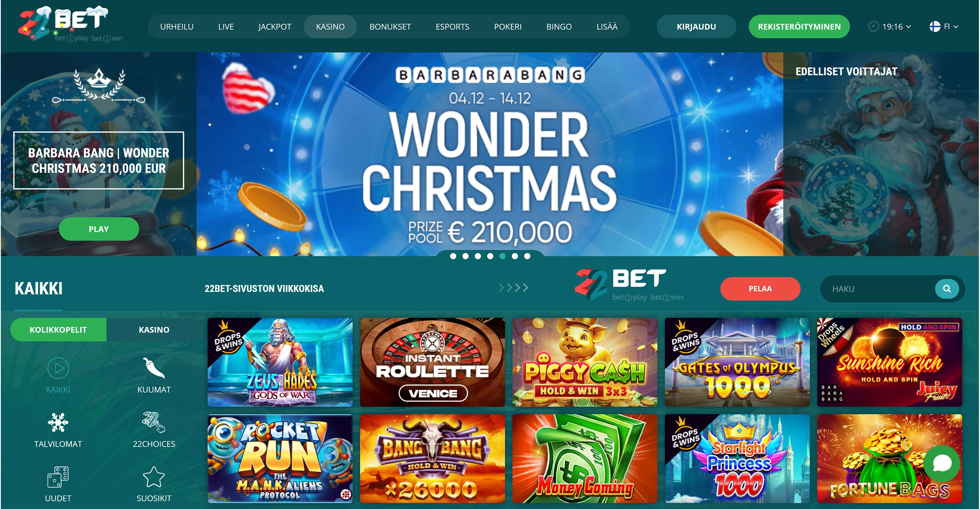Select the last banner carousel dot
This screenshot has width=980, height=509.
(527, 256)
